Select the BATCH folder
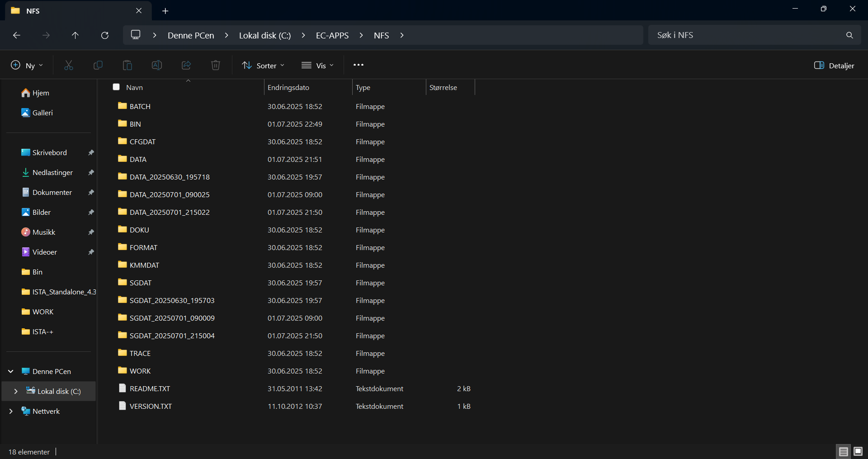 click(140, 106)
